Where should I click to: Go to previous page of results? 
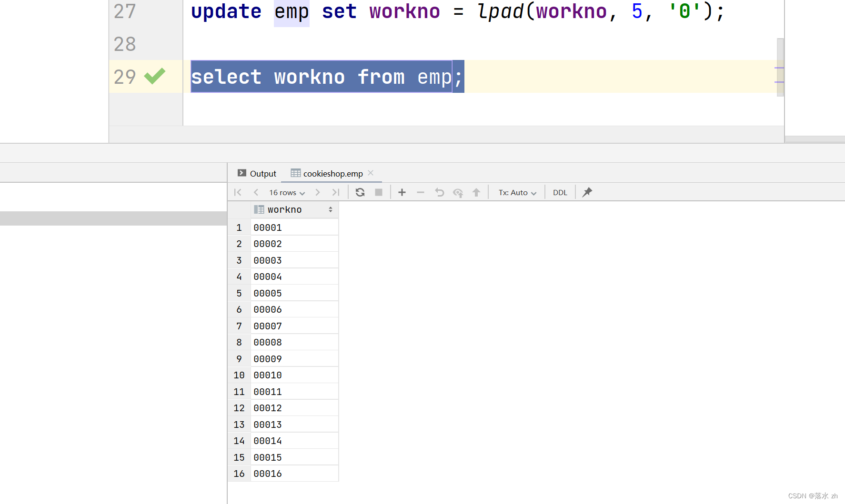[x=256, y=192]
